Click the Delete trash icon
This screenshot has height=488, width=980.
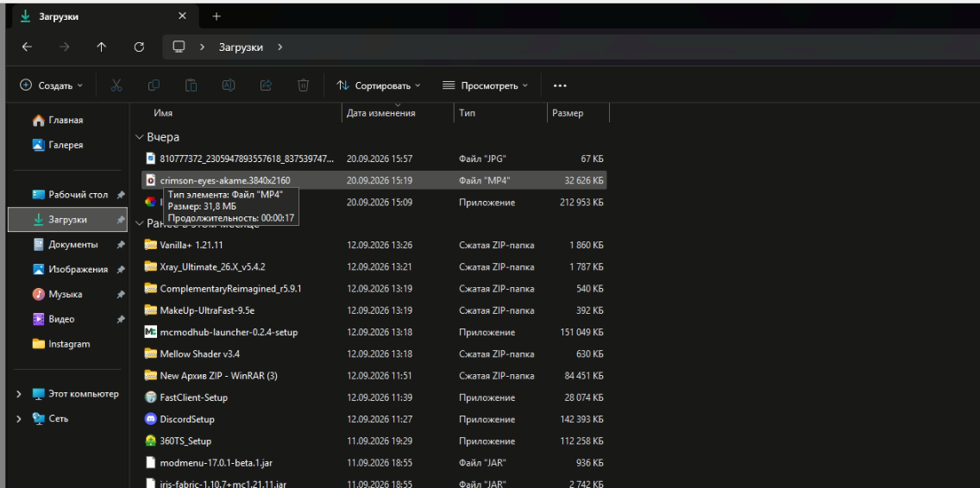point(303,85)
